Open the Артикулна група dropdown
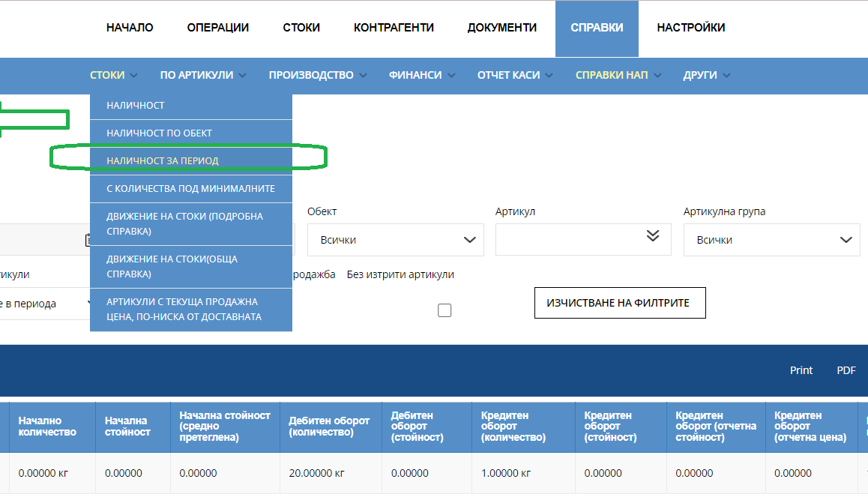 coord(771,240)
